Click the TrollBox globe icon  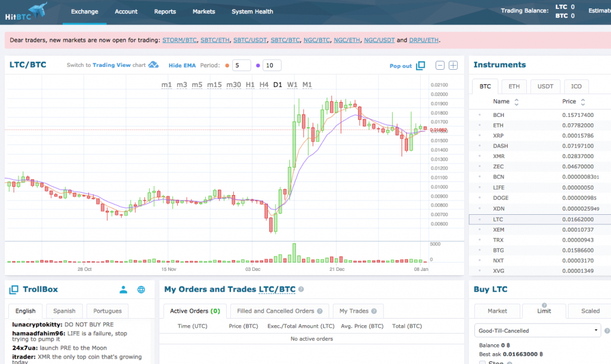pyautogui.click(x=141, y=289)
